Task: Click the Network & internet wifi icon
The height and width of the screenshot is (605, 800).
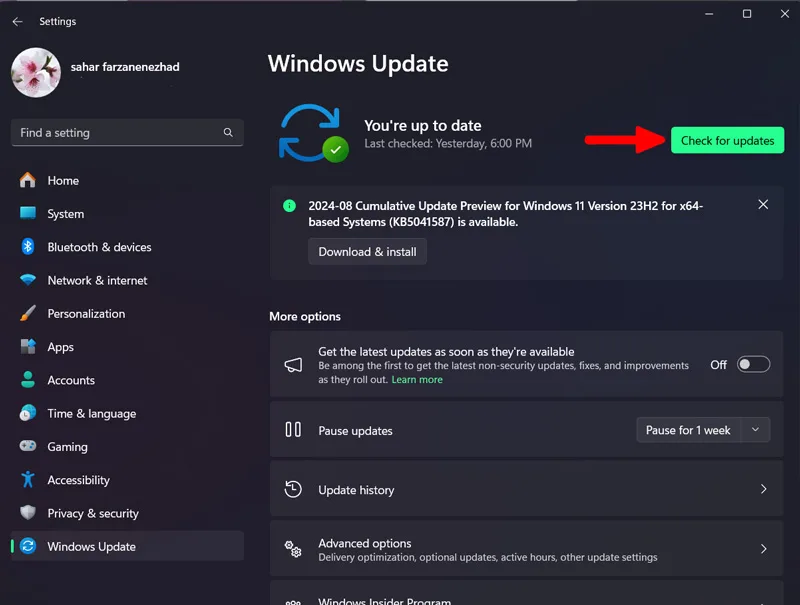Action: point(28,280)
